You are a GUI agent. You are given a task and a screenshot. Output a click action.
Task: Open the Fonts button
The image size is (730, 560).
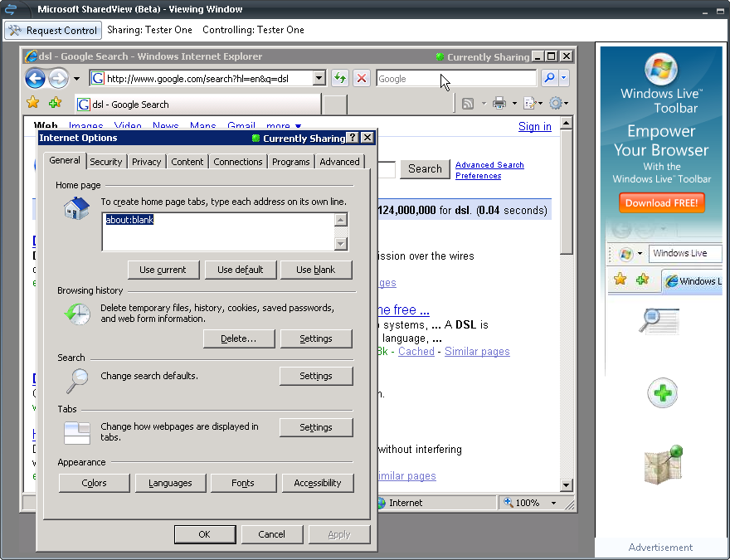(x=243, y=483)
